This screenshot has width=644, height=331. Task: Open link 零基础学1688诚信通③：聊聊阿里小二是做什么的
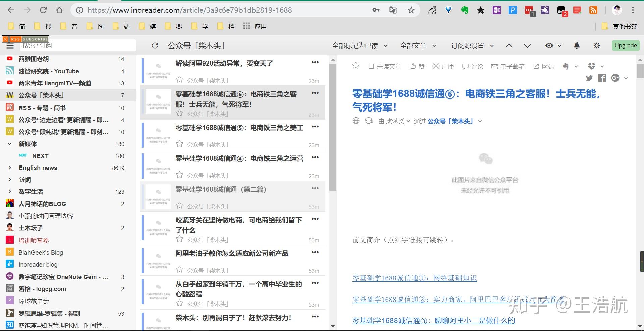(433, 320)
